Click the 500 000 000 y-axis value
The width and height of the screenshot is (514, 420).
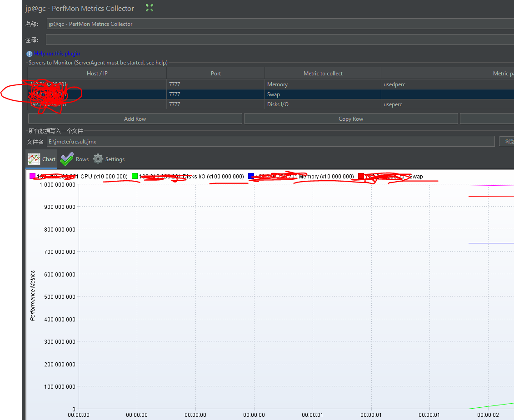60,297
